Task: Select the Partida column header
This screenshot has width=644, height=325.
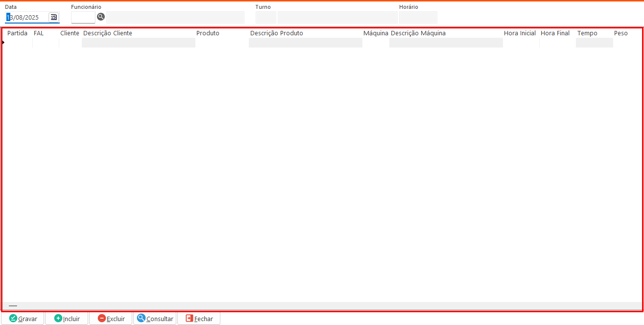Action: 17,33
